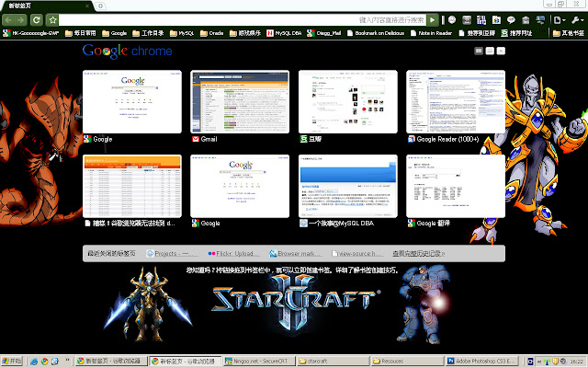This screenshot has width=588, height=368.
Task: Open the HK-Goooooogle-GWF bookmark
Action: pyautogui.click(x=30, y=33)
